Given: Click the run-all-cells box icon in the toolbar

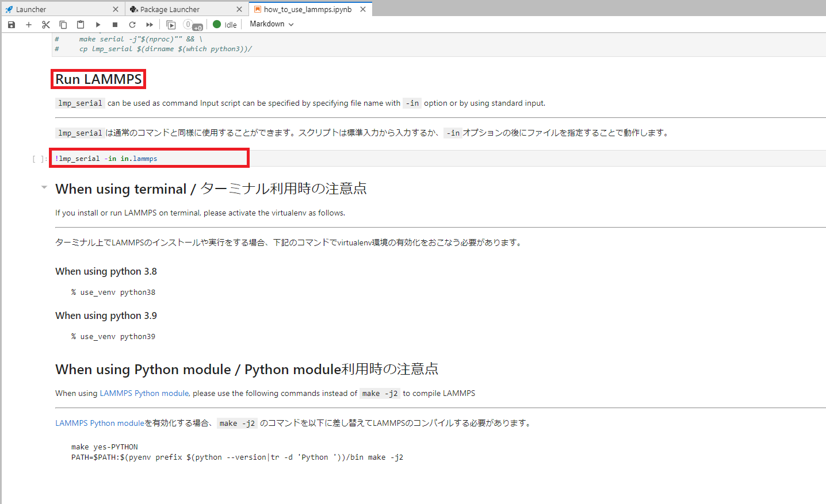Looking at the screenshot, I should [171, 25].
